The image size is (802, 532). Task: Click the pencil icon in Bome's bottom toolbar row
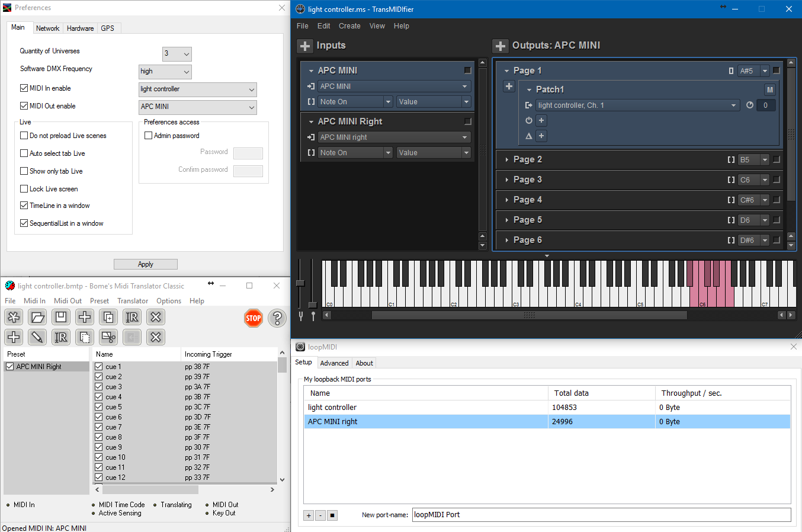pos(37,337)
